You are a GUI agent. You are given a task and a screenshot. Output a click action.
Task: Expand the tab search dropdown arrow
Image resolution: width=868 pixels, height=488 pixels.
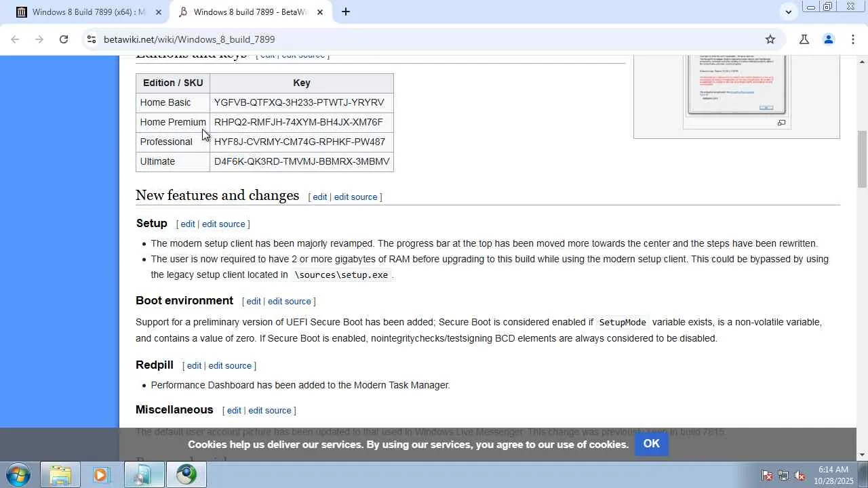(x=788, y=12)
